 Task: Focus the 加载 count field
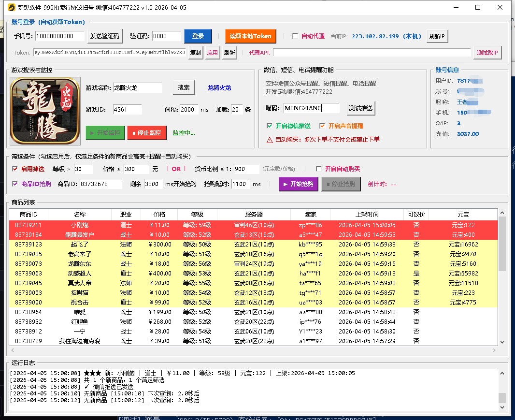(x=237, y=109)
